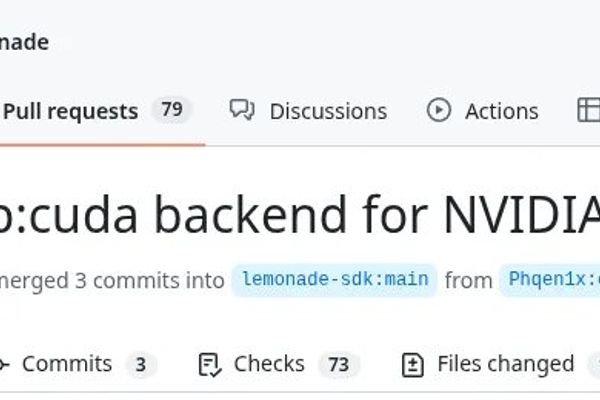This screenshot has height=400, width=600.
Task: Open the Commits tab label
Action: [67, 364]
